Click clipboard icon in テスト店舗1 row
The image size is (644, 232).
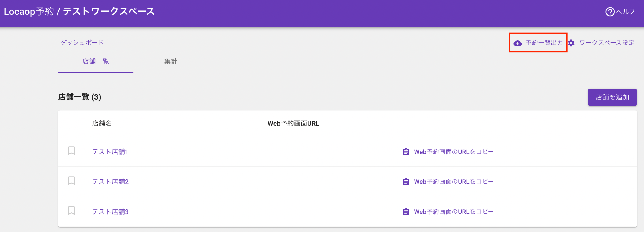click(x=406, y=152)
